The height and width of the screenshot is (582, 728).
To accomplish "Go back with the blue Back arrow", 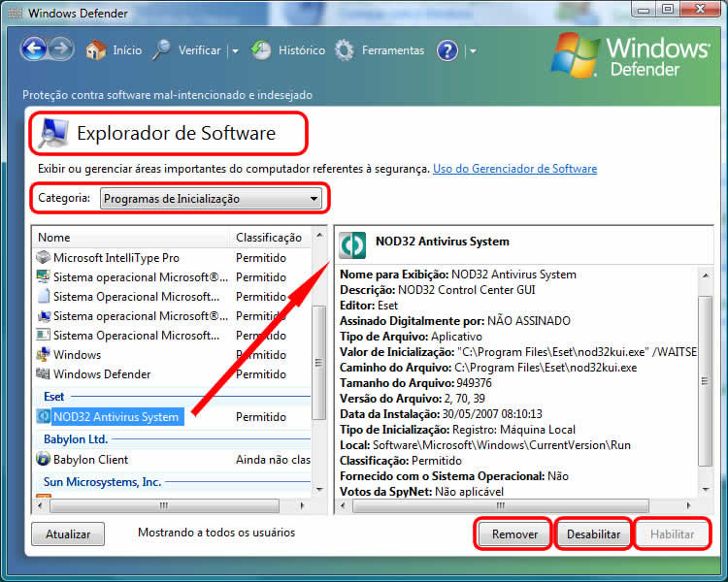I will pyautogui.click(x=34, y=48).
